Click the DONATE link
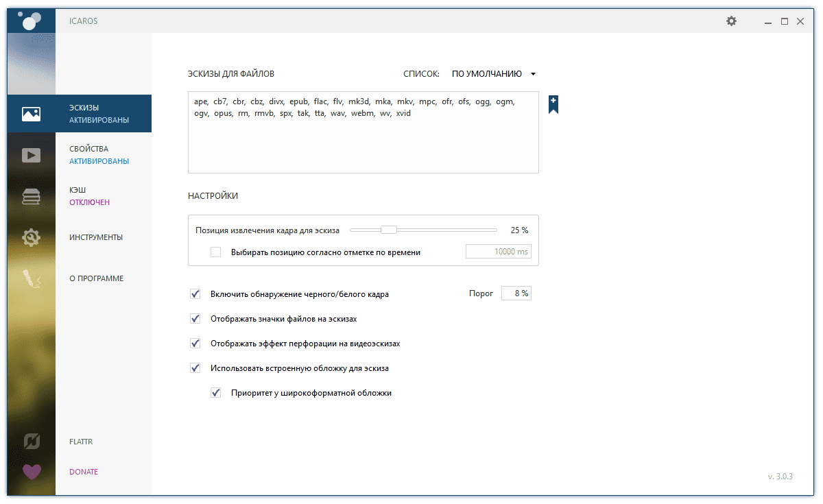Viewport: 823px width, 504px height. point(84,472)
